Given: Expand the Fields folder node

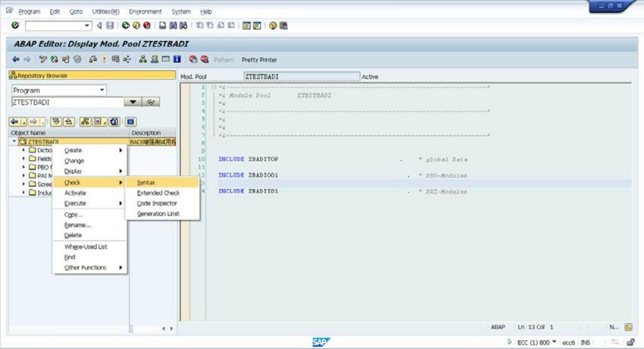Looking at the screenshot, I should point(24,158).
